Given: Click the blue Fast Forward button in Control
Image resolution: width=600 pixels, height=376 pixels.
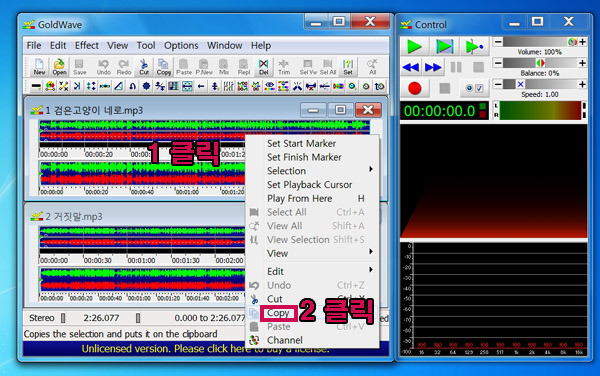Looking at the screenshot, I should (433, 68).
